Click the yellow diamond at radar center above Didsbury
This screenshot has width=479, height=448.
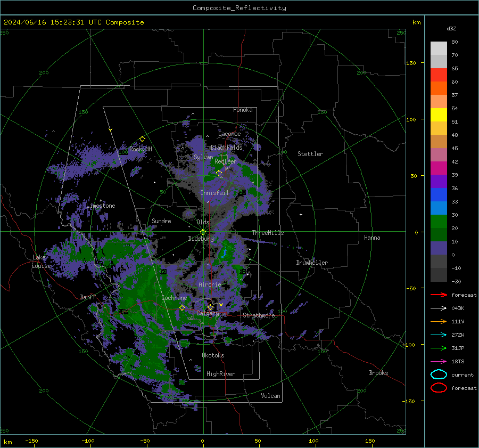click(203, 232)
